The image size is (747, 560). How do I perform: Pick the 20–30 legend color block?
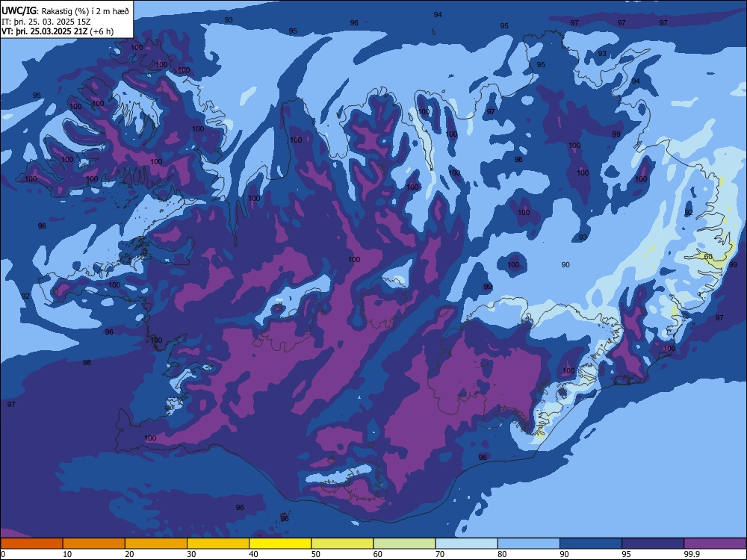(156, 544)
